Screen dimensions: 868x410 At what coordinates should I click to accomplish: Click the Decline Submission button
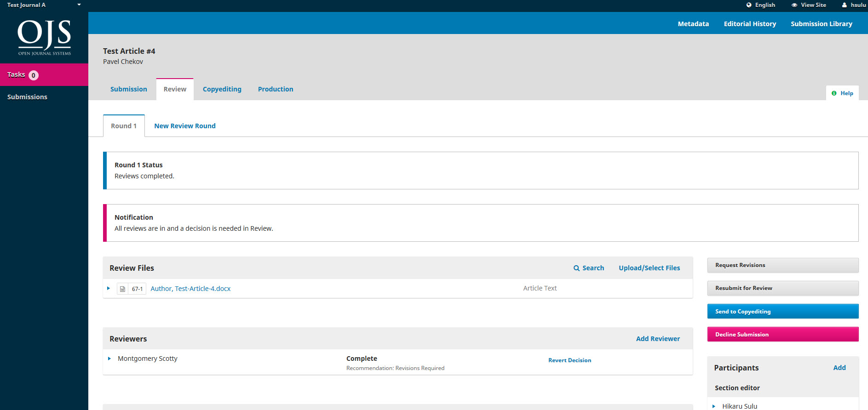782,335
